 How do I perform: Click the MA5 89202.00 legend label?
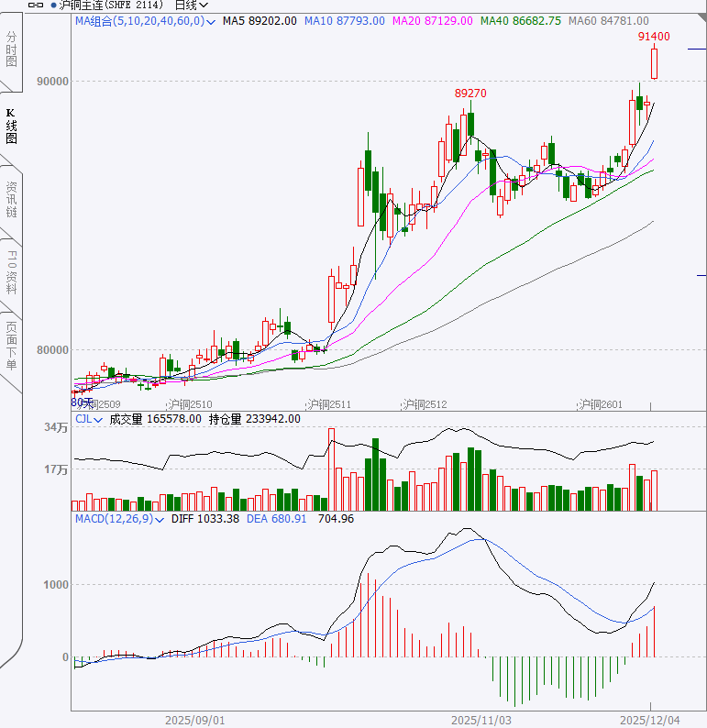tap(260, 20)
